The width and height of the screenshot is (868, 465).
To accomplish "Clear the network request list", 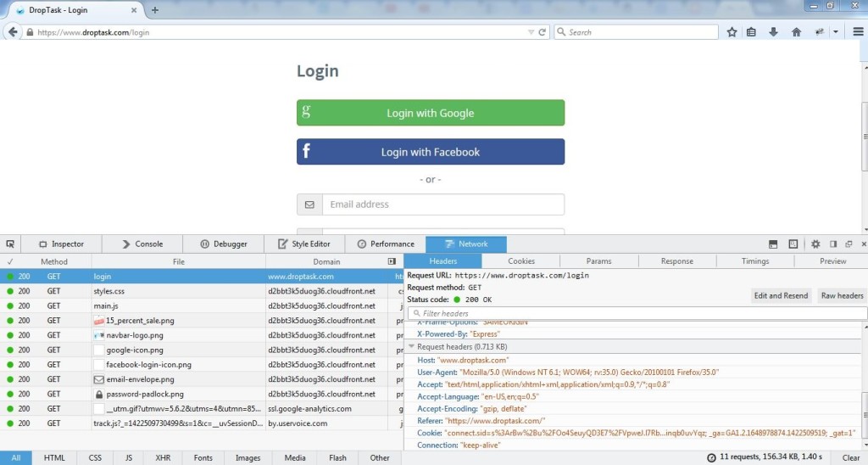I will tap(851, 458).
